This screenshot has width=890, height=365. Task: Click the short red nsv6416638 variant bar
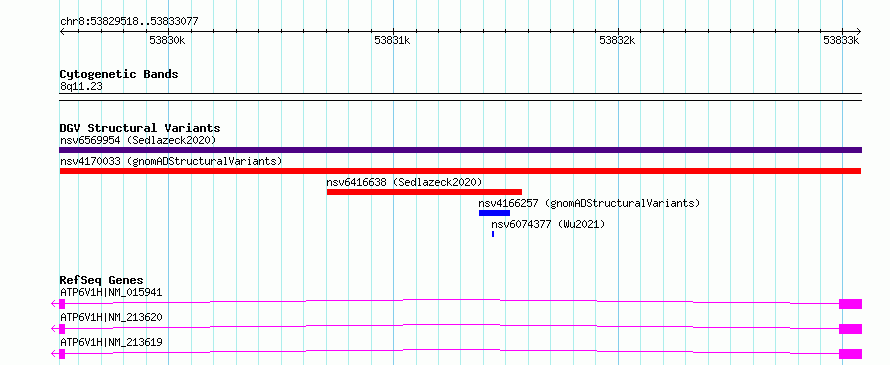point(424,192)
